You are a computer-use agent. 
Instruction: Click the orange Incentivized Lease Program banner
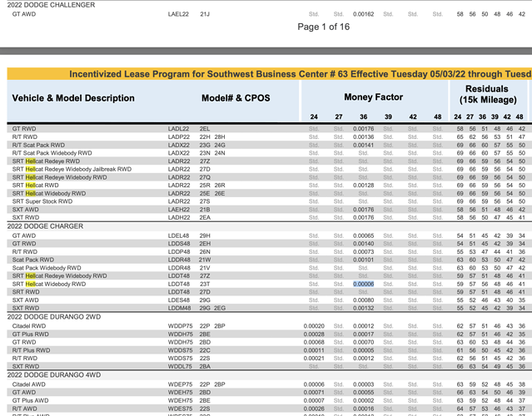(270, 74)
